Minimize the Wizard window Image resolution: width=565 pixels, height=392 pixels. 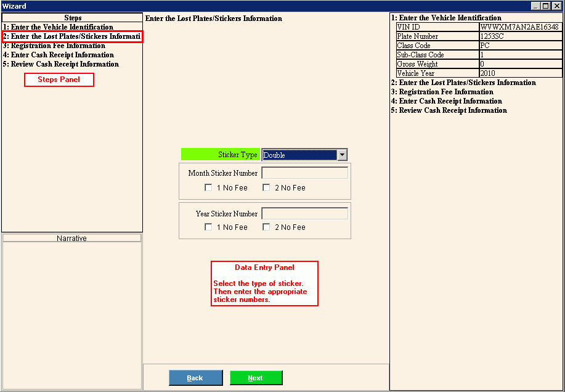pyautogui.click(x=536, y=6)
